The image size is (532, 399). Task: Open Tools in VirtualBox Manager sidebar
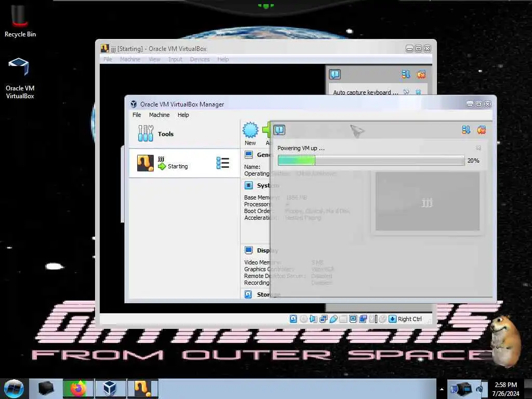point(184,134)
